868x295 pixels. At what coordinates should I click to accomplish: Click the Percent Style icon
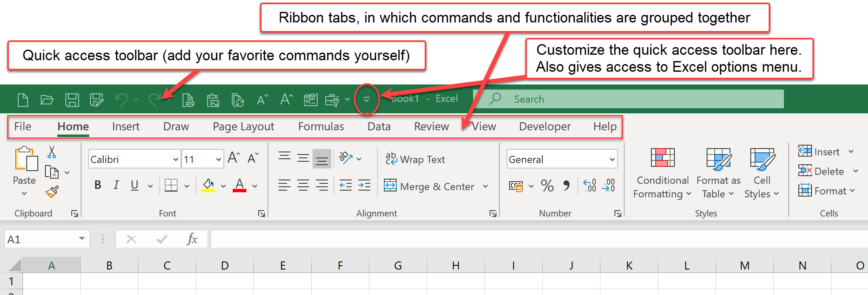point(547,186)
